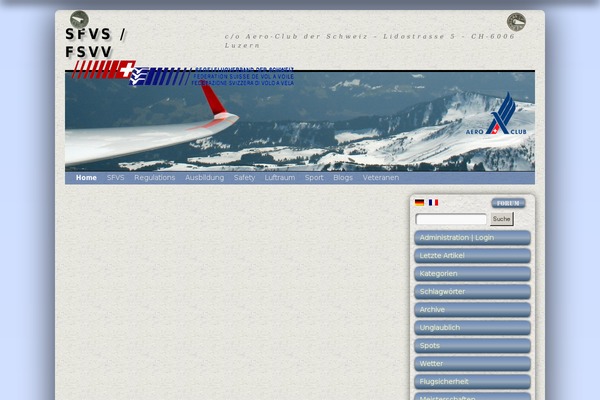Open the Luftraum menu
The image size is (600, 400).
pos(280,178)
